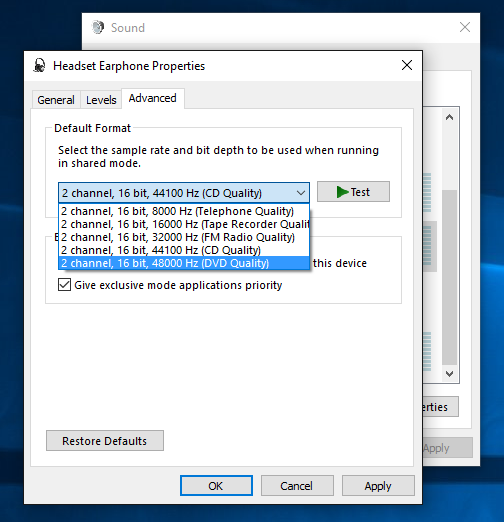Click the Sound window scrollbar thumb
This screenshot has width=504, height=522.
pos(449,277)
